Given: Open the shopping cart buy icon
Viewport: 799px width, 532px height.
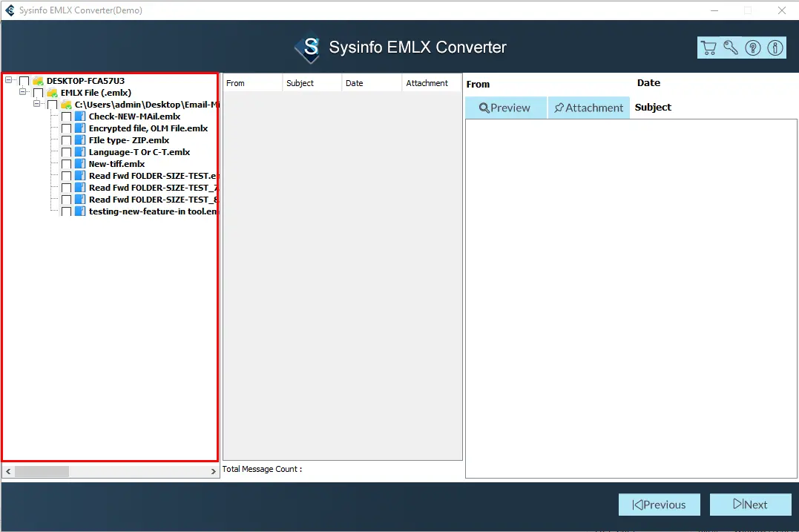Looking at the screenshot, I should (708, 48).
